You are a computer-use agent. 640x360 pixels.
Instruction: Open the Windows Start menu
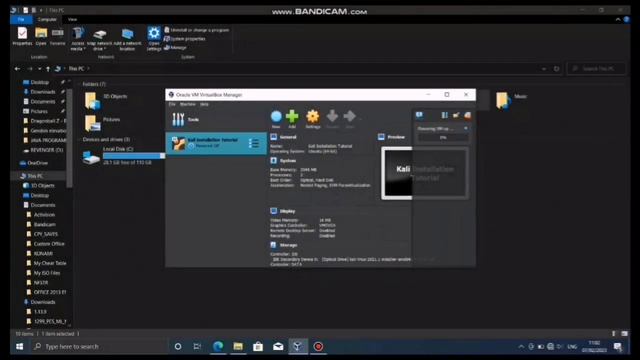point(20,347)
